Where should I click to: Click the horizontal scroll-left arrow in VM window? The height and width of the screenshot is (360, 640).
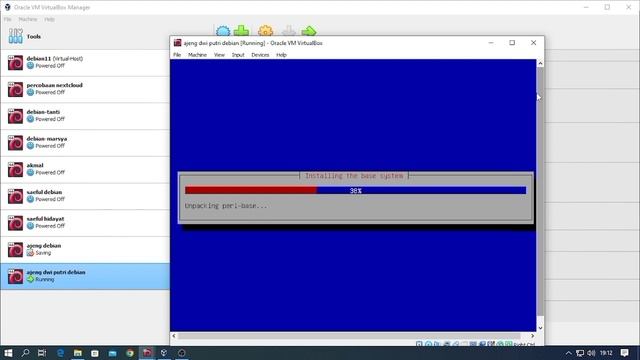tap(174, 336)
